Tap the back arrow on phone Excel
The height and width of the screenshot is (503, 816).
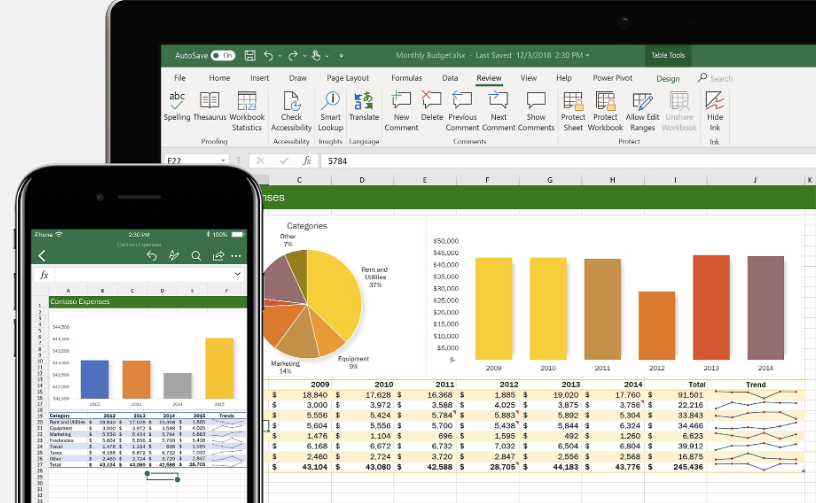tap(42, 255)
